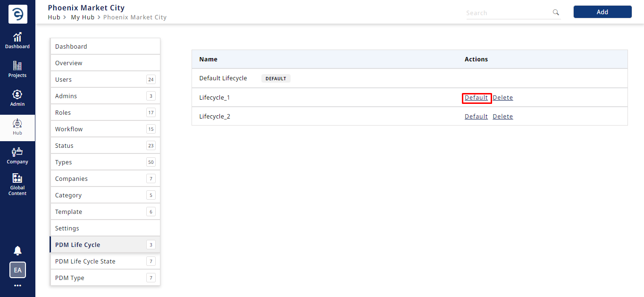This screenshot has height=297, width=644.
Task: Delete Lifecycle_1
Action: pyautogui.click(x=503, y=98)
